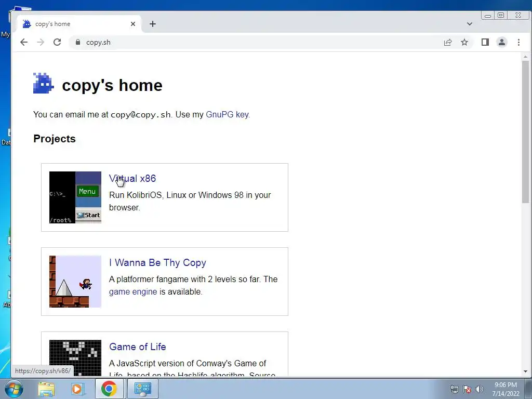The height and width of the screenshot is (399, 532).
Task: Open Windows Explorer from the taskbar
Action: click(46, 389)
